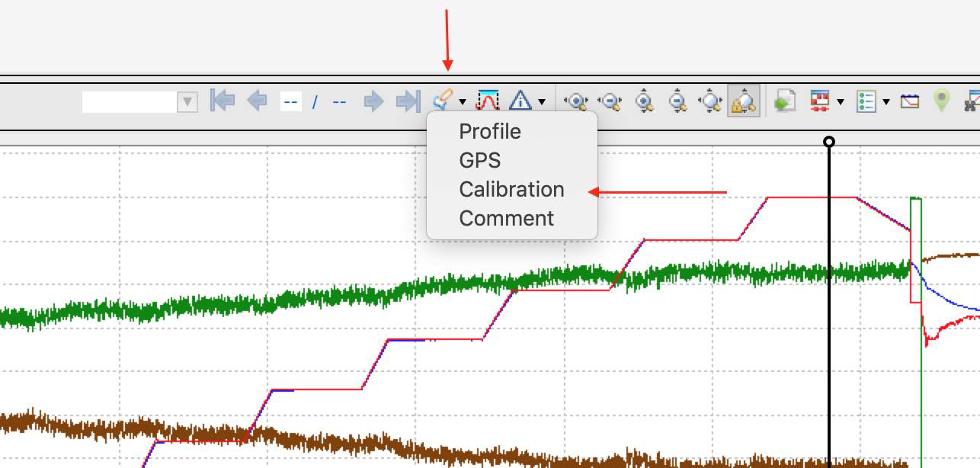980x468 pixels.
Task: Zoom out vertically on the graph
Action: [x=677, y=101]
